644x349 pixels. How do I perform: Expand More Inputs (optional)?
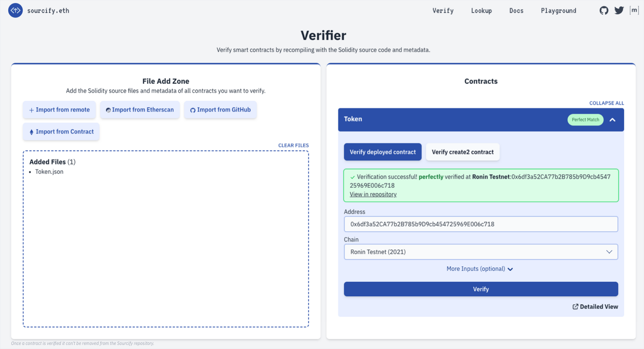pyautogui.click(x=479, y=269)
